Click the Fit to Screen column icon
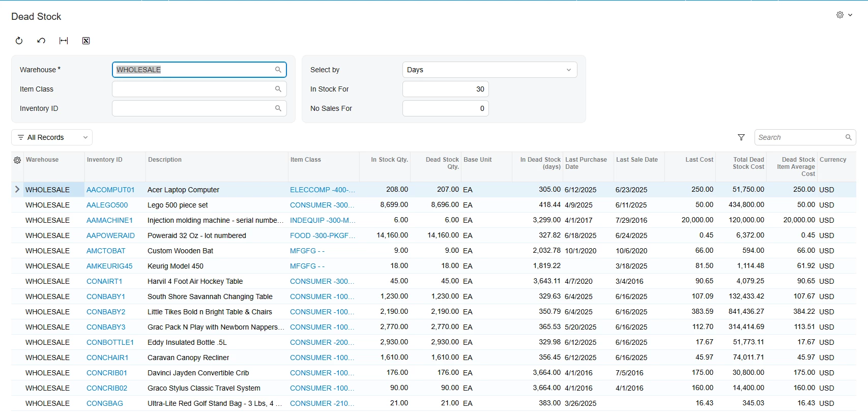This screenshot has height=415, width=868. (64, 41)
